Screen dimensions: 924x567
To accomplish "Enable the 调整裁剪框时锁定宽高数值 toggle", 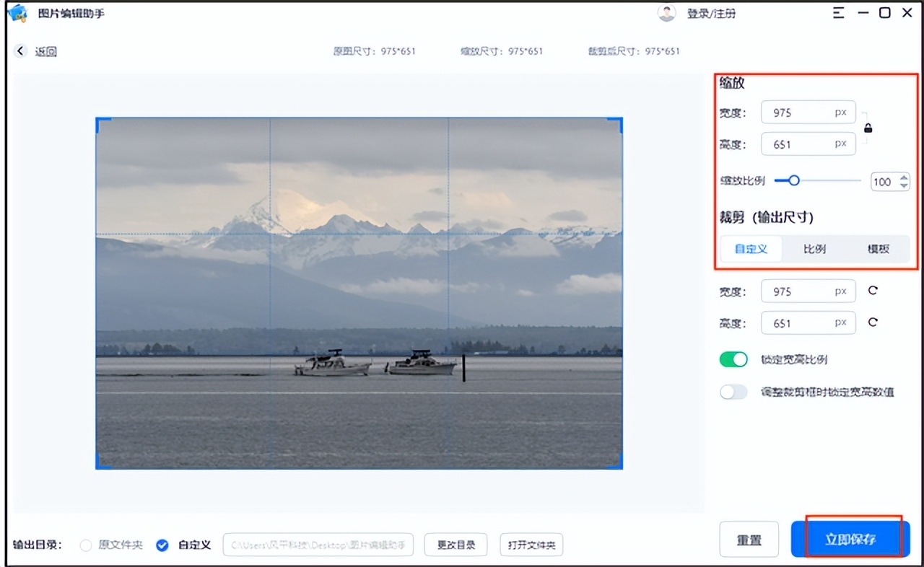I will [733, 392].
